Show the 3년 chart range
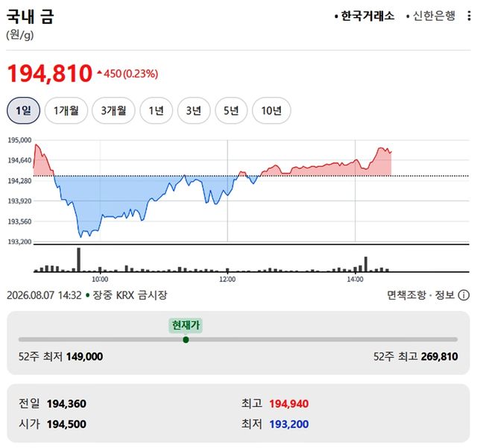The image size is (477, 448). click(x=194, y=110)
